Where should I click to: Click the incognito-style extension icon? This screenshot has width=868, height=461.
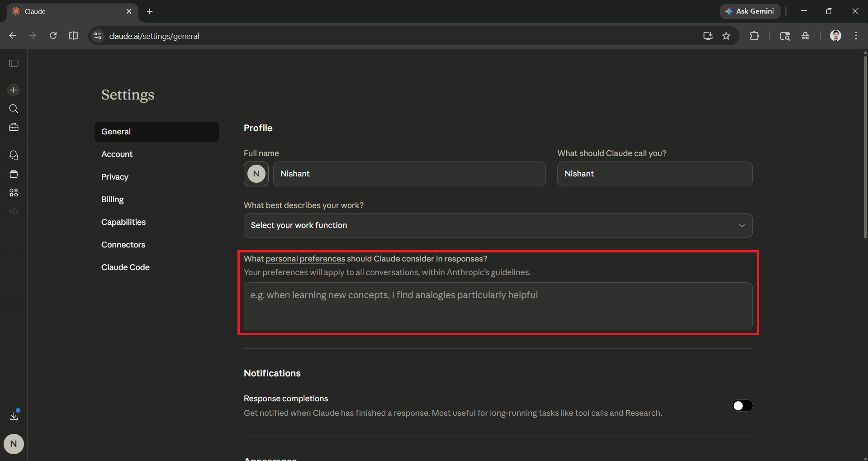pyautogui.click(x=805, y=36)
